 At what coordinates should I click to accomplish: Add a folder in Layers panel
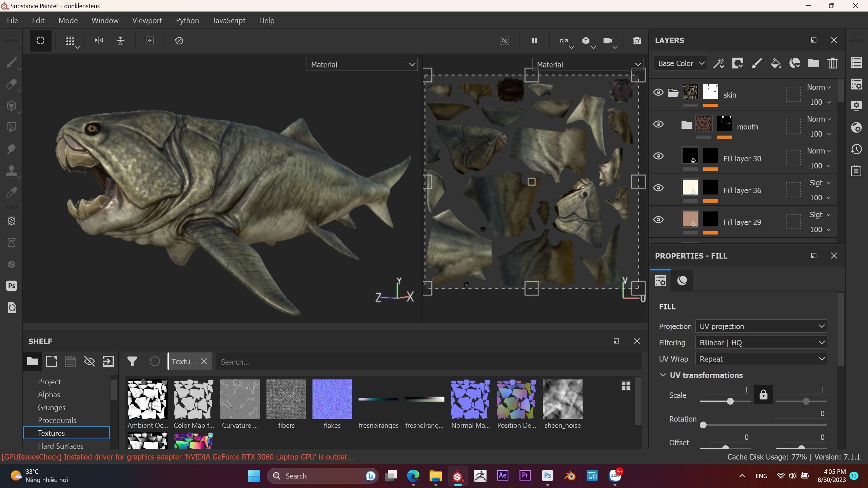[x=814, y=63]
